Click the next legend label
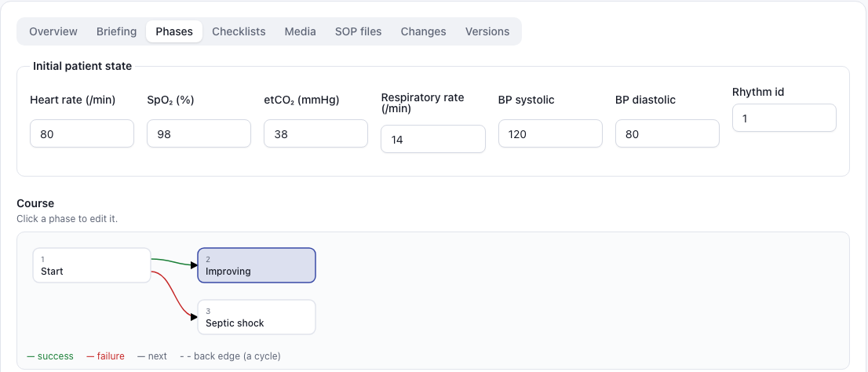 point(152,356)
